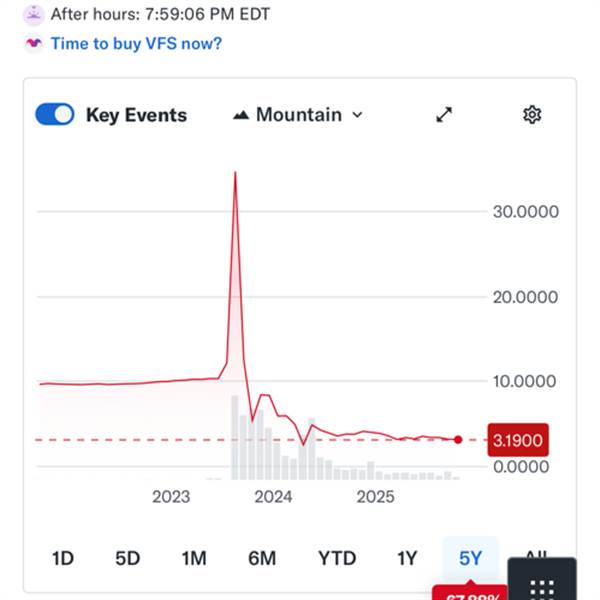The height and width of the screenshot is (600, 600).
Task: Click the After hours moon icon
Action: click(34, 15)
